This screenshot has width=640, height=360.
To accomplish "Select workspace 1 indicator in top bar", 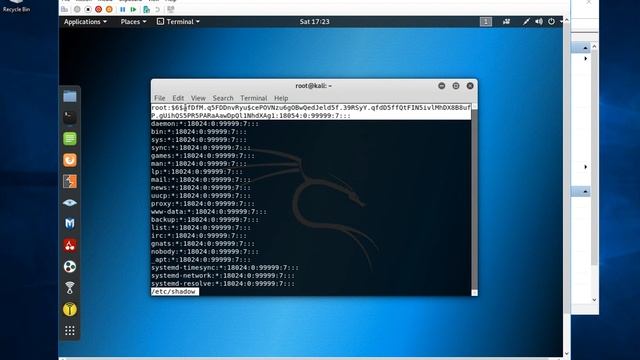I will [x=486, y=22].
